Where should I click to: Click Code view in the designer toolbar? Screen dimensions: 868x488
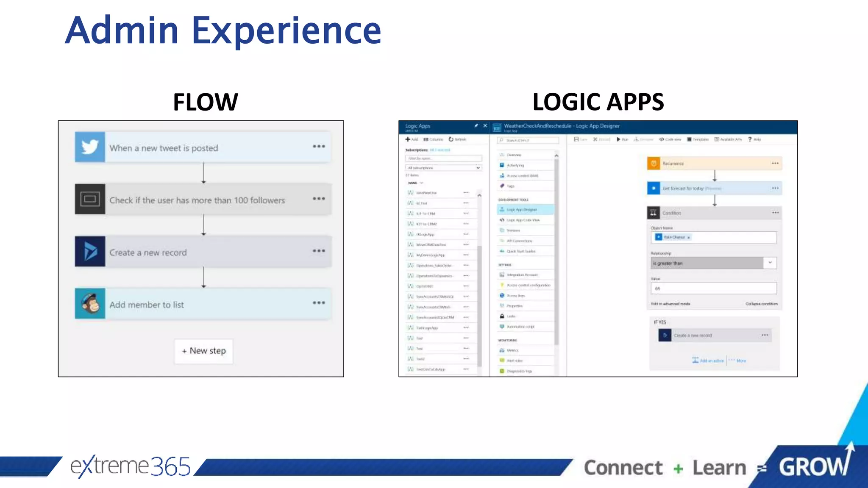[x=670, y=139]
